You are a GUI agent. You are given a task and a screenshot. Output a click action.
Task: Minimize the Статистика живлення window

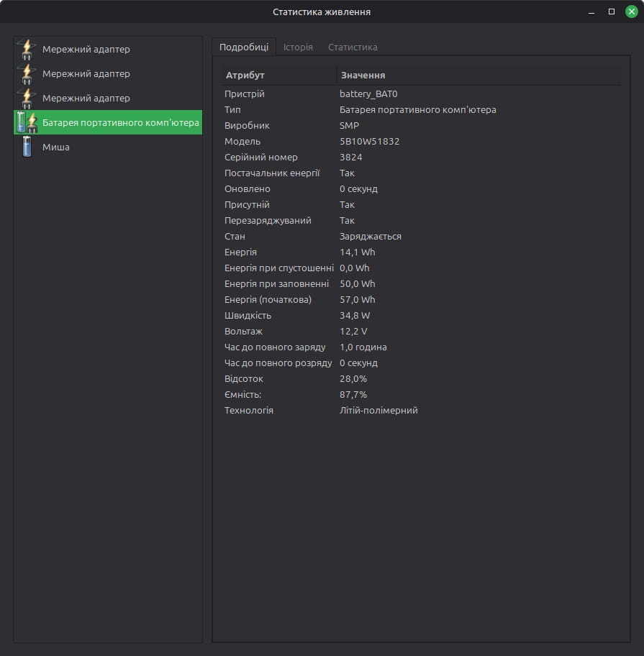click(591, 12)
